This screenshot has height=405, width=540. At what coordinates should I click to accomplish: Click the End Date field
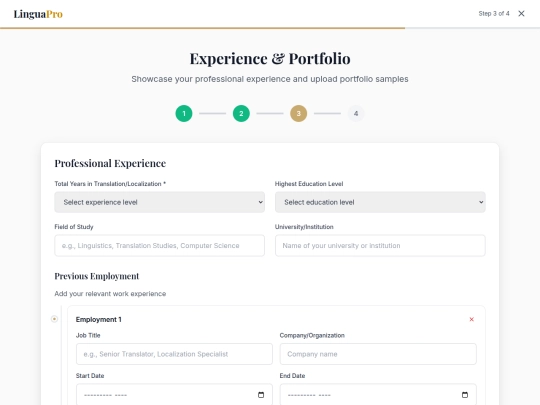[x=378, y=395]
